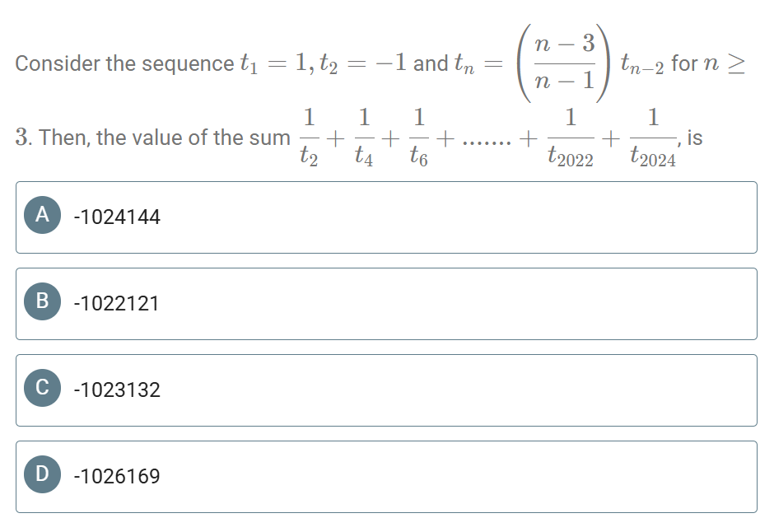Screen dimensions: 774x532
Task: Click the round B marker beside -1022121
Action: pyautogui.click(x=41, y=303)
